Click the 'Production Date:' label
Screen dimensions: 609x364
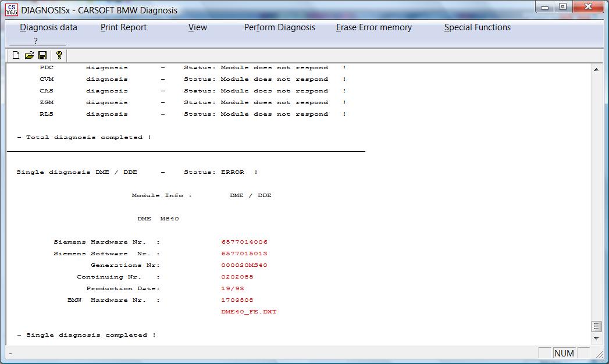click(123, 289)
